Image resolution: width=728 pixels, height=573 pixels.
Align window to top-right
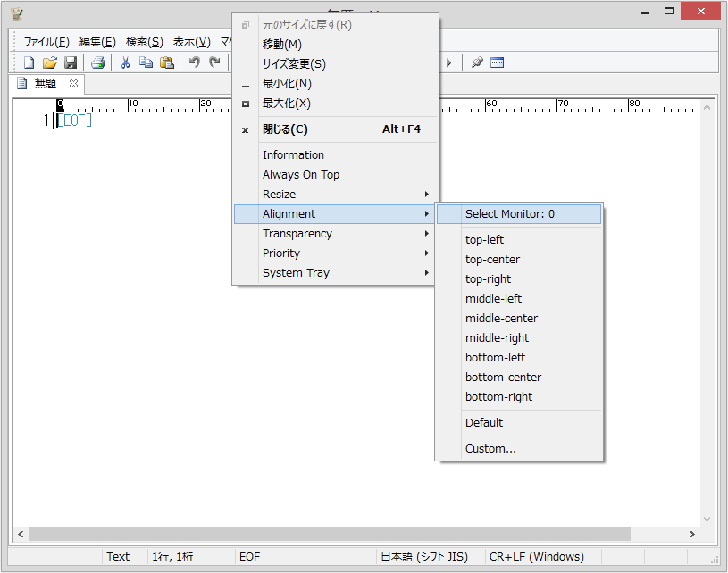click(519, 278)
